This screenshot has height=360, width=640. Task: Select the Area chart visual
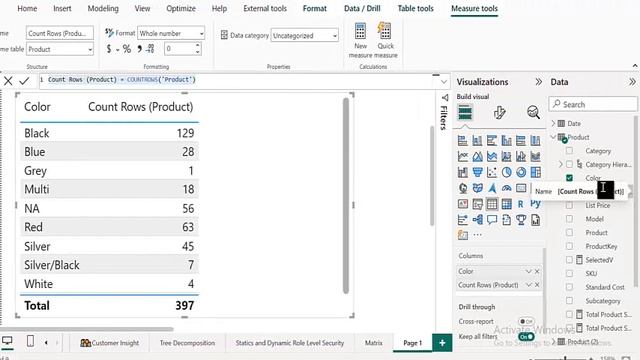tap(477, 156)
